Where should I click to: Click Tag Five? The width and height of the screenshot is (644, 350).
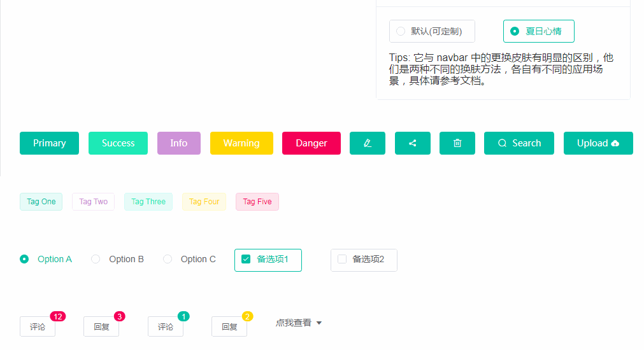(257, 202)
